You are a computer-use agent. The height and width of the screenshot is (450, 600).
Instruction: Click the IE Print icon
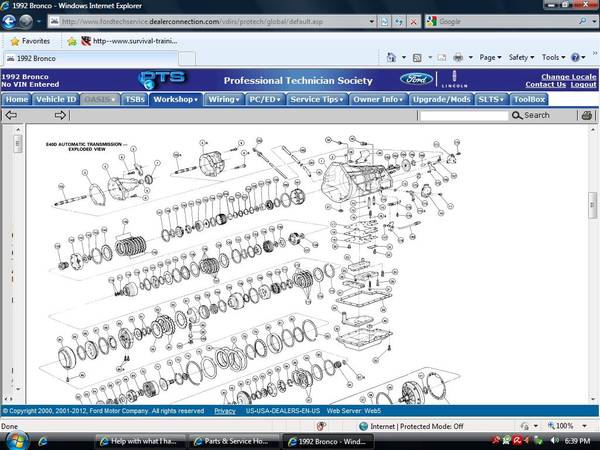[458, 57]
